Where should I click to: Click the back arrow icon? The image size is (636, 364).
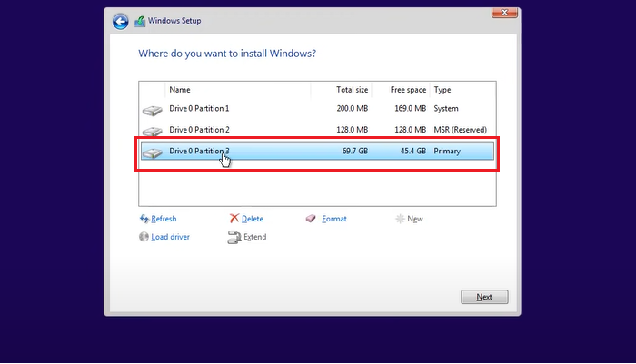[x=120, y=21]
